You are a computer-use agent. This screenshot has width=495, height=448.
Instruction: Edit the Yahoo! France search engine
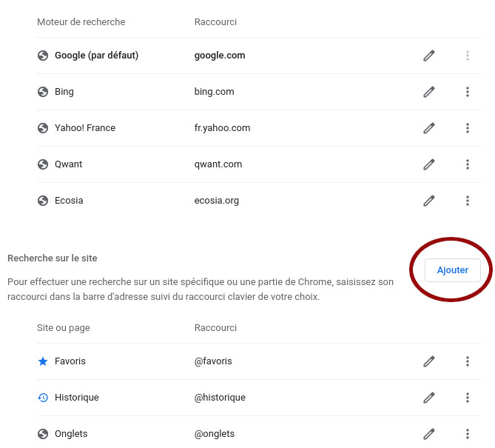pyautogui.click(x=429, y=128)
